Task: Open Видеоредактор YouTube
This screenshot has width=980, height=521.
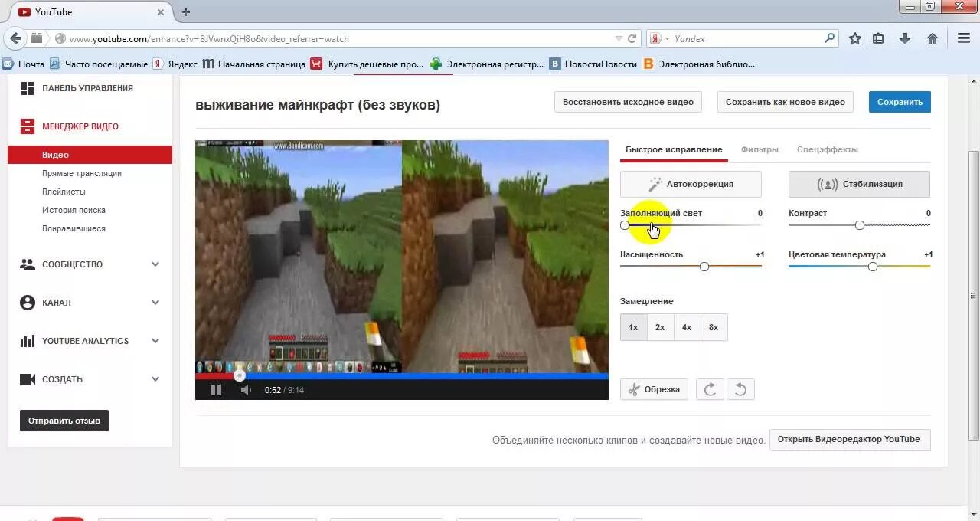Action: pyautogui.click(x=850, y=440)
